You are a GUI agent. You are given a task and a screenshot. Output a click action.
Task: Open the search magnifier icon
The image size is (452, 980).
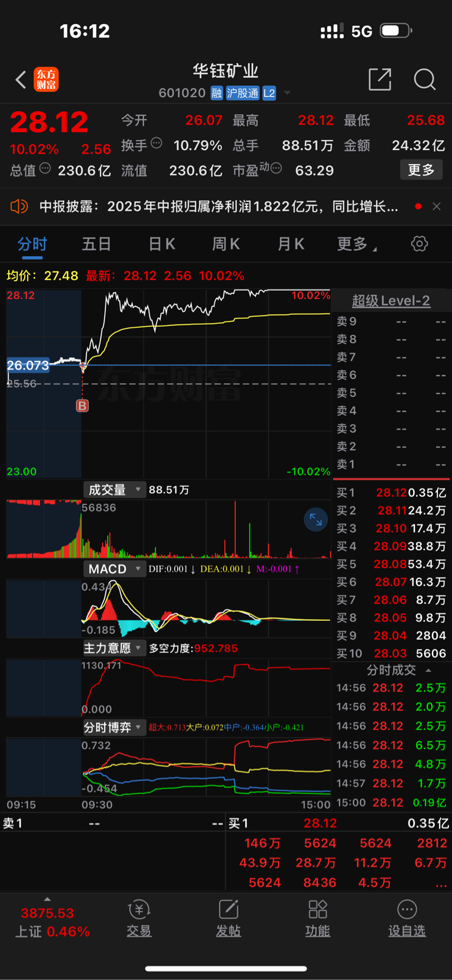tap(424, 79)
